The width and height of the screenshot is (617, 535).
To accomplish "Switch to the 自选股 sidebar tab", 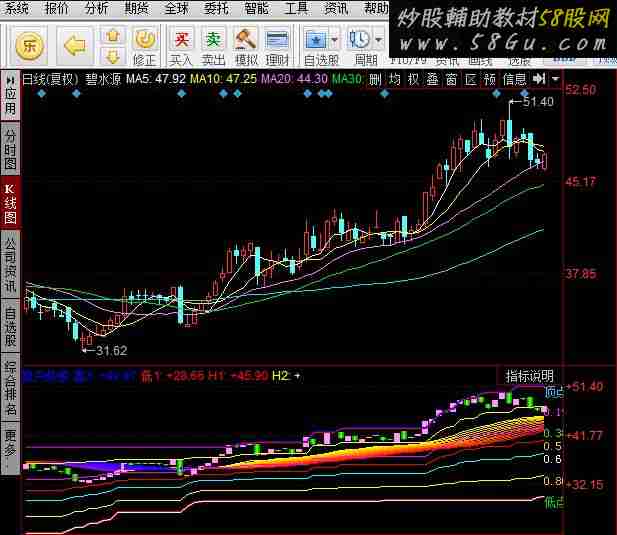I will coord(11,327).
